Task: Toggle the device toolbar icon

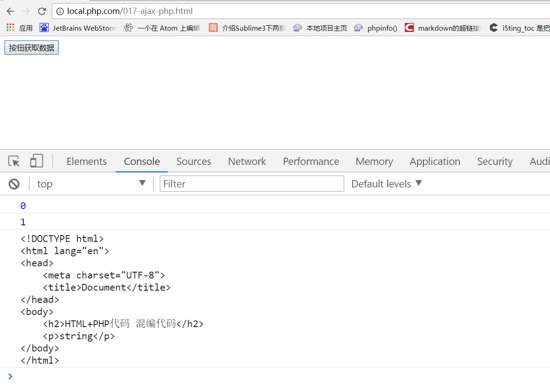Action: coord(37,161)
